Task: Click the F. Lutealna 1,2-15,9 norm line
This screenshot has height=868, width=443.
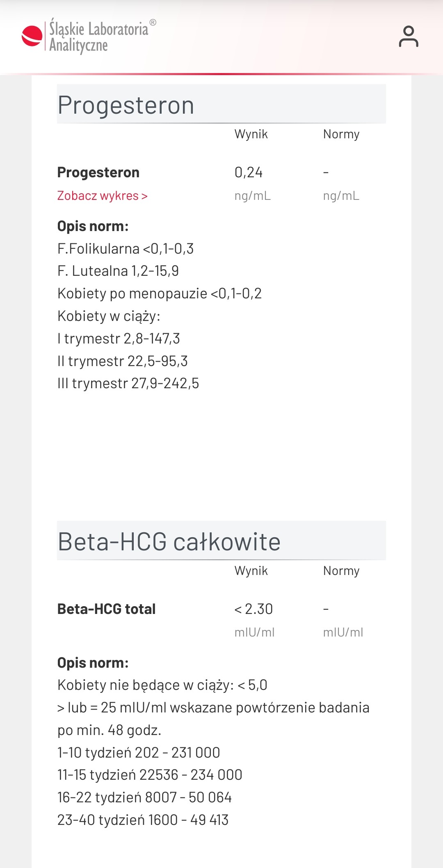Action: [x=118, y=271]
